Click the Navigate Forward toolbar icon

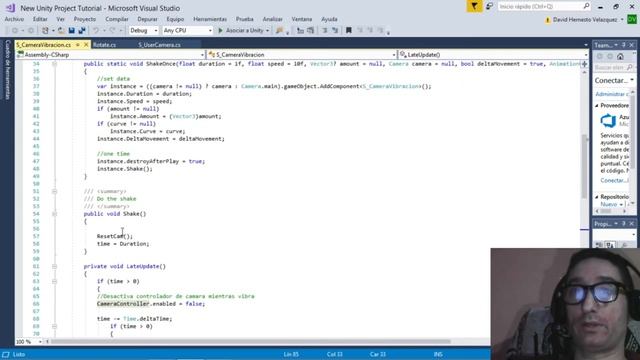(31, 31)
